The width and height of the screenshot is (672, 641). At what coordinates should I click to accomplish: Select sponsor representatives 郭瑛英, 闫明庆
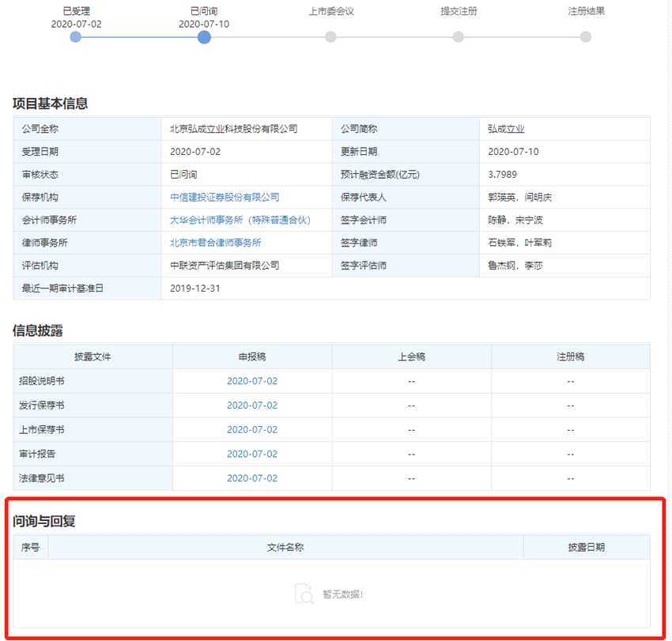pyautogui.click(x=520, y=197)
